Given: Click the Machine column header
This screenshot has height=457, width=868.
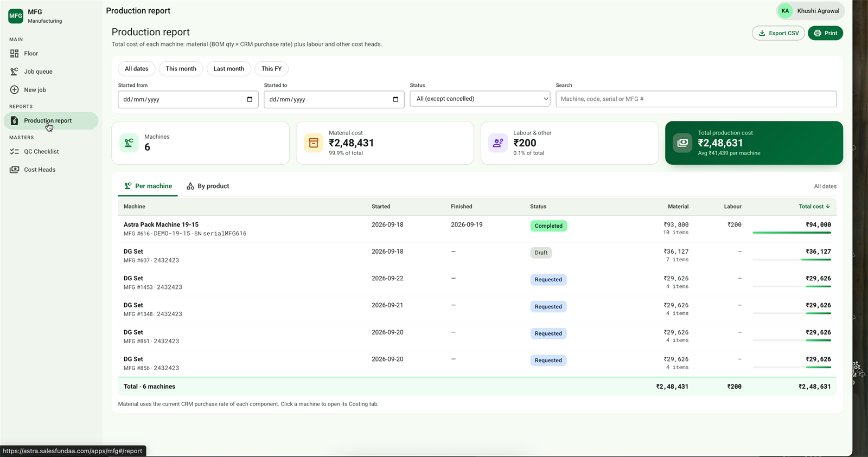Looking at the screenshot, I should (x=135, y=207).
